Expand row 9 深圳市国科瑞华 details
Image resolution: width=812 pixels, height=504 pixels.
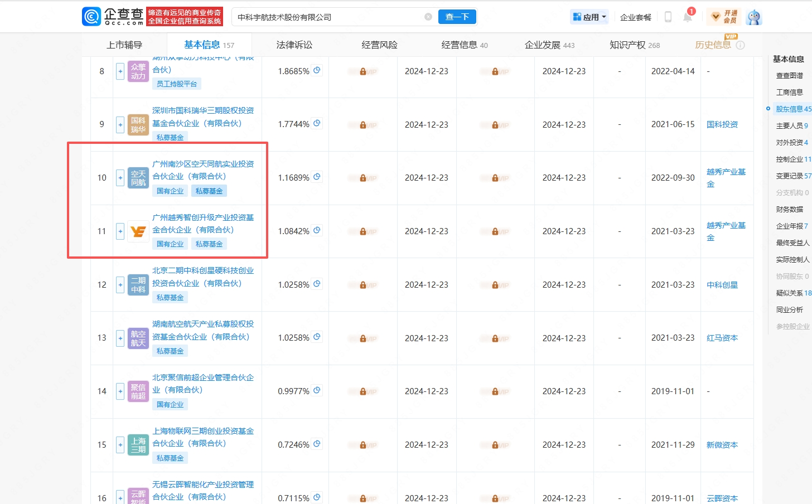click(x=120, y=124)
